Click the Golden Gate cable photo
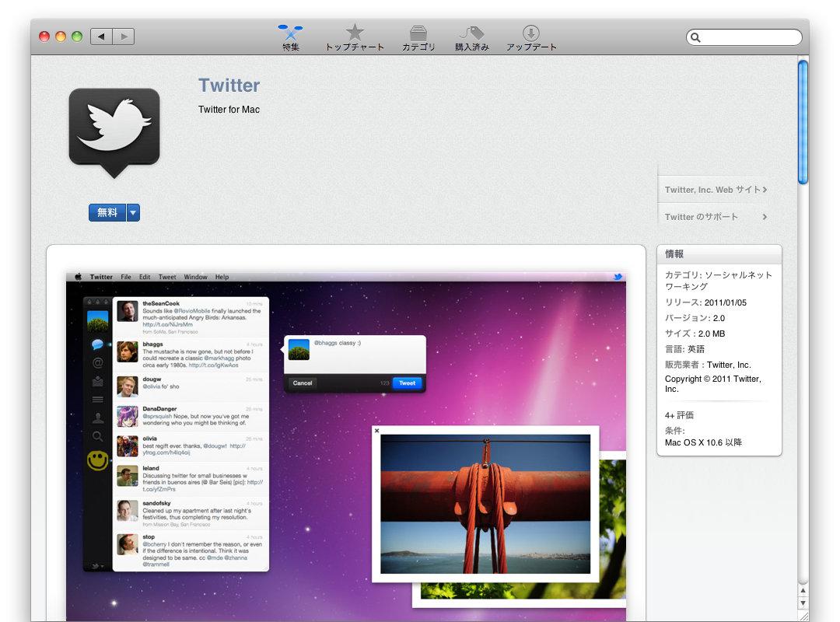This screenshot has height=622, width=840. pos(485,504)
